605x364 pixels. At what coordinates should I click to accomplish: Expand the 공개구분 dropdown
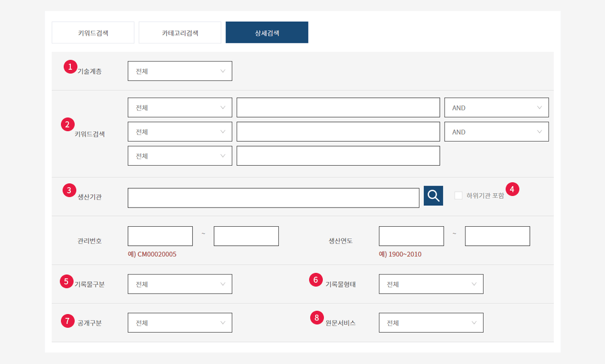(x=180, y=323)
